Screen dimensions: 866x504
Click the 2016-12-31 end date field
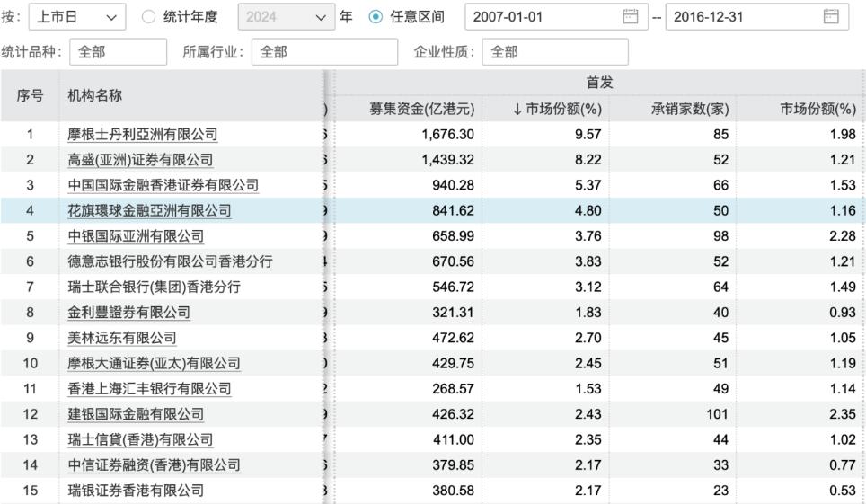[756, 16]
